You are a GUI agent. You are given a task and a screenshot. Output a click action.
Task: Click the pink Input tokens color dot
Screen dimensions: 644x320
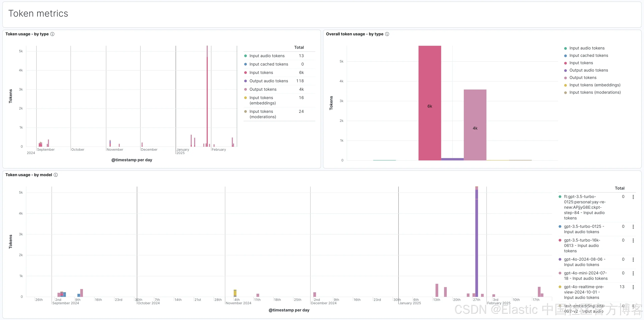coord(246,73)
